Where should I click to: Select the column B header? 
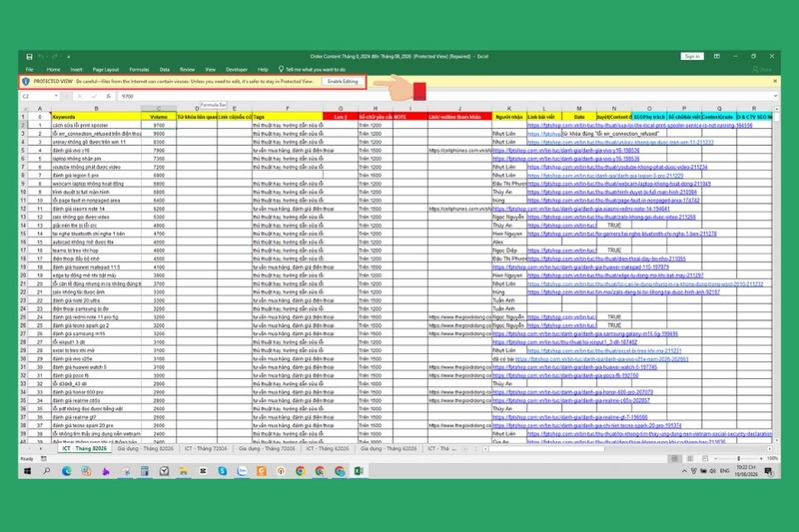[x=96, y=109]
